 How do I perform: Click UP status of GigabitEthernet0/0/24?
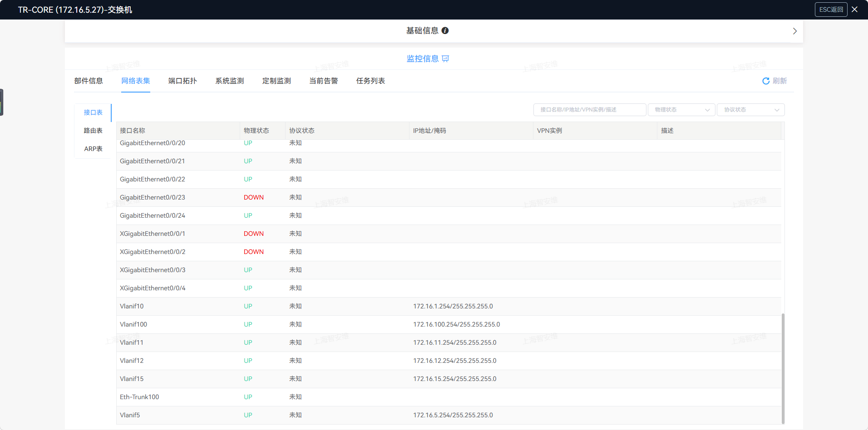pyautogui.click(x=248, y=215)
